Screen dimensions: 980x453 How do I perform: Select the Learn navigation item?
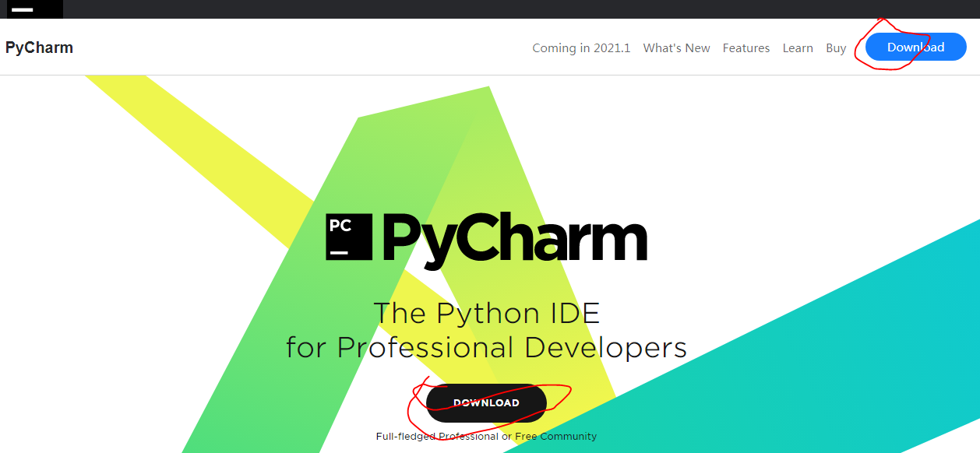click(x=798, y=48)
